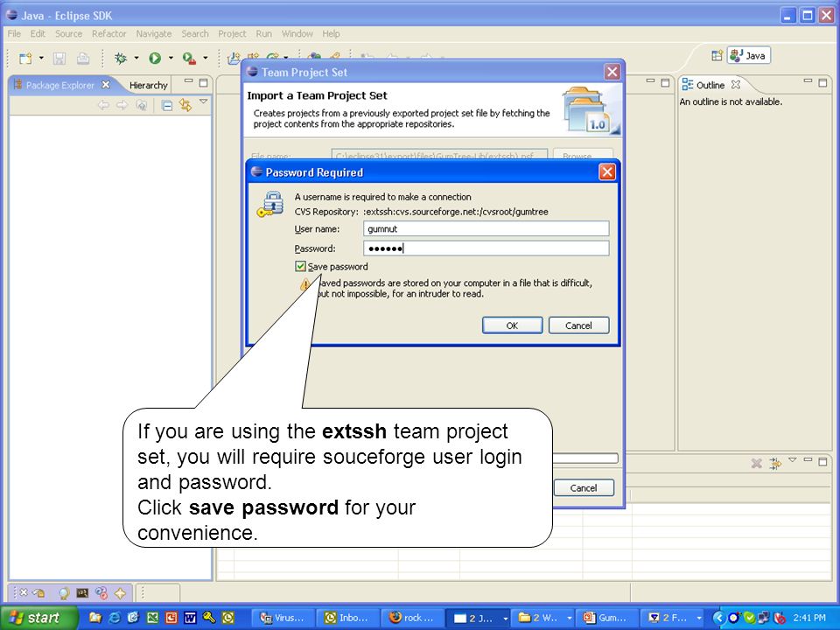Switch to the Virus taskbar item
The width and height of the screenshot is (840, 630).
point(283,618)
